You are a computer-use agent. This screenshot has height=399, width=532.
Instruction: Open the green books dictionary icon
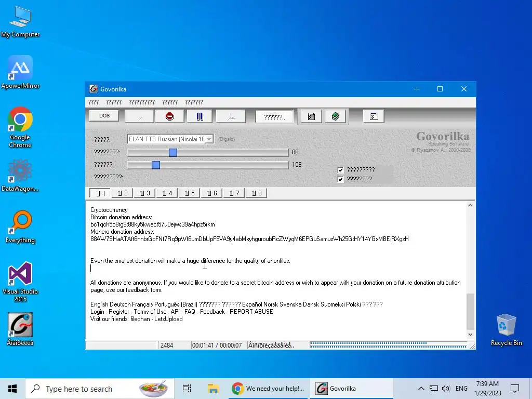[x=335, y=116]
